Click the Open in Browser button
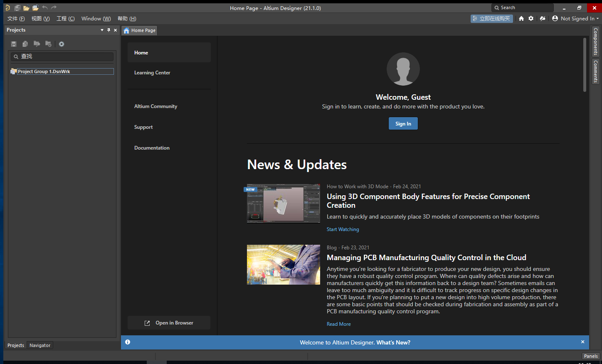 (169, 323)
